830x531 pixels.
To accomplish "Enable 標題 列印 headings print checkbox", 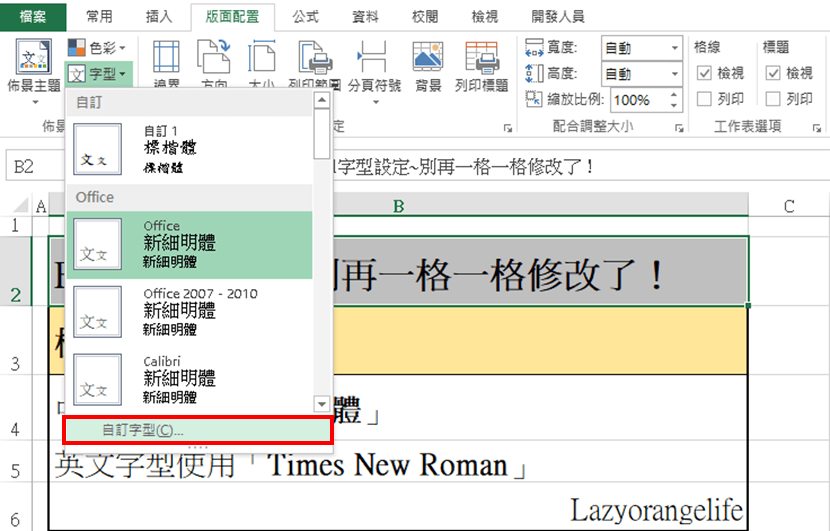I will (x=773, y=99).
